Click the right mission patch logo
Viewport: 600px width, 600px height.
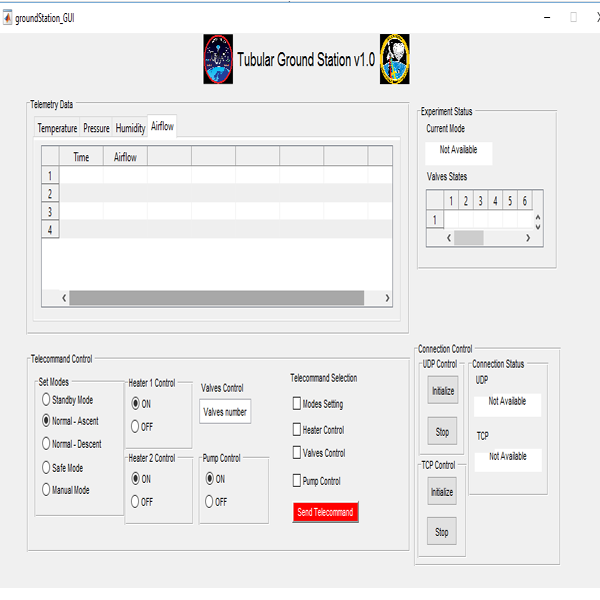pyautogui.click(x=395, y=59)
